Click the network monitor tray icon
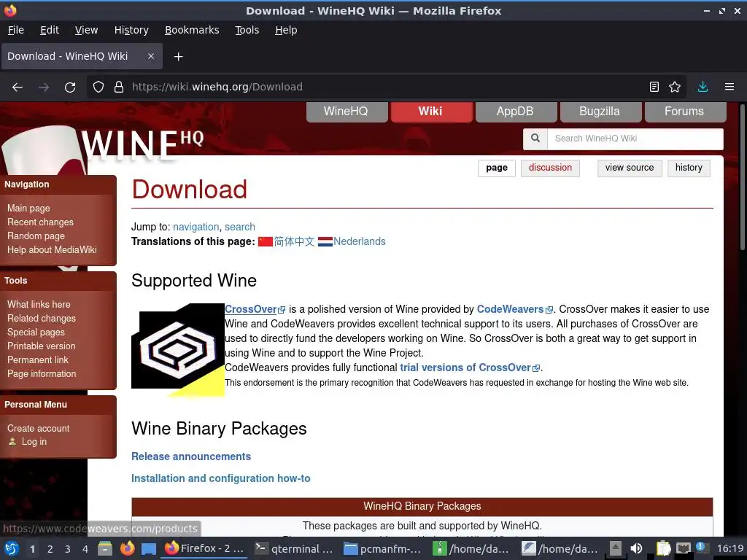 pyautogui.click(x=684, y=548)
